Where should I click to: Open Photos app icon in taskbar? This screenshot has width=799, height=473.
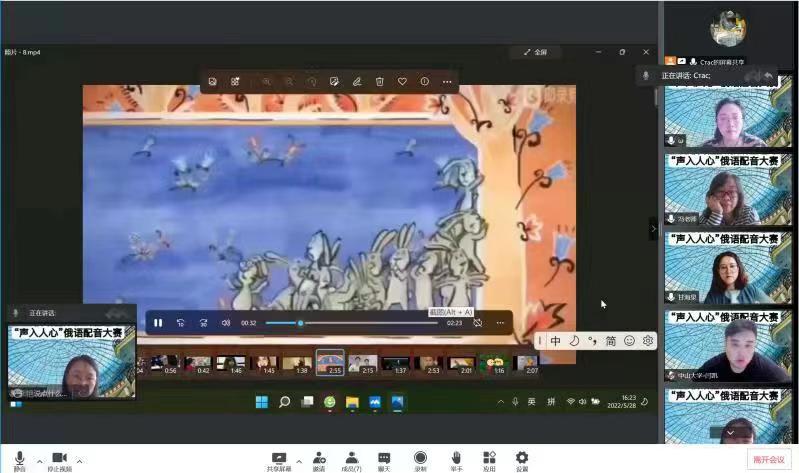point(397,402)
